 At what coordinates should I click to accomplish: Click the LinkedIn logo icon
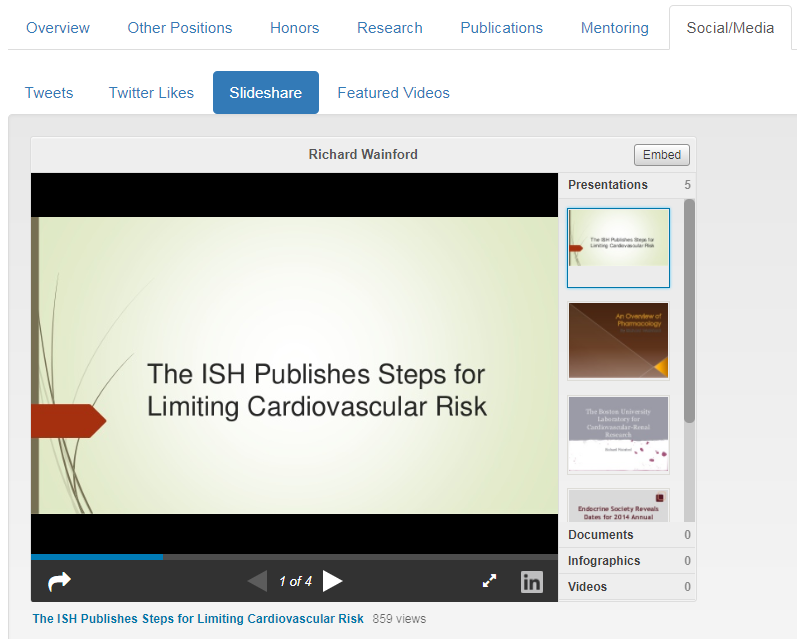coord(532,581)
